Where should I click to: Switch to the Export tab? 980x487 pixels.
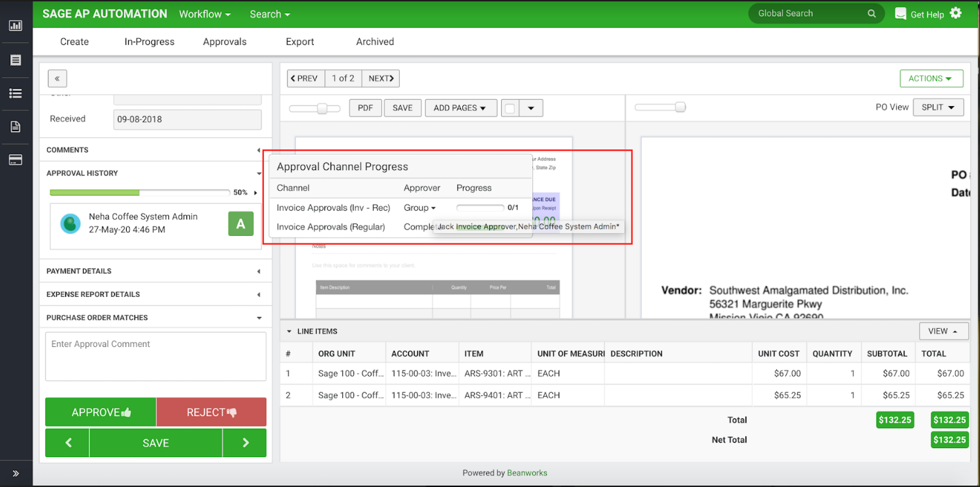300,42
